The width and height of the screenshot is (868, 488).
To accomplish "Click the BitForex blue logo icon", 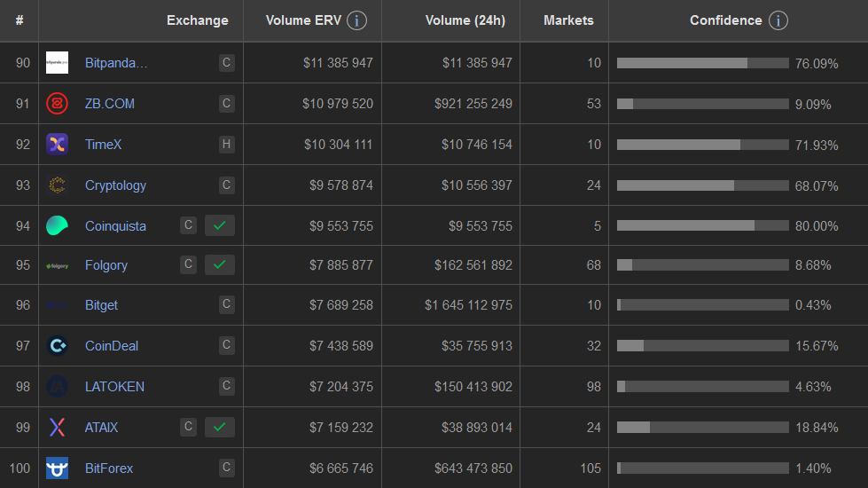I will 57,468.
